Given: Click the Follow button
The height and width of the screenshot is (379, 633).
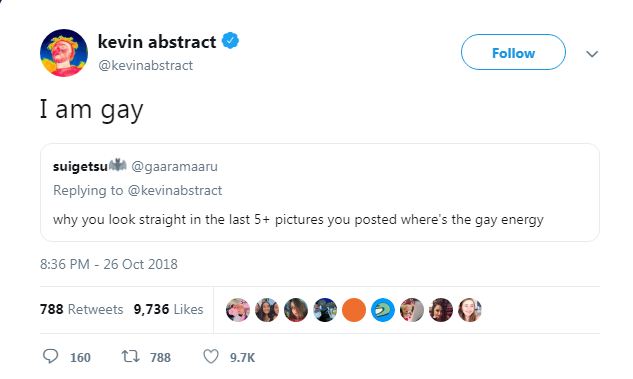Looking at the screenshot, I should (x=513, y=52).
